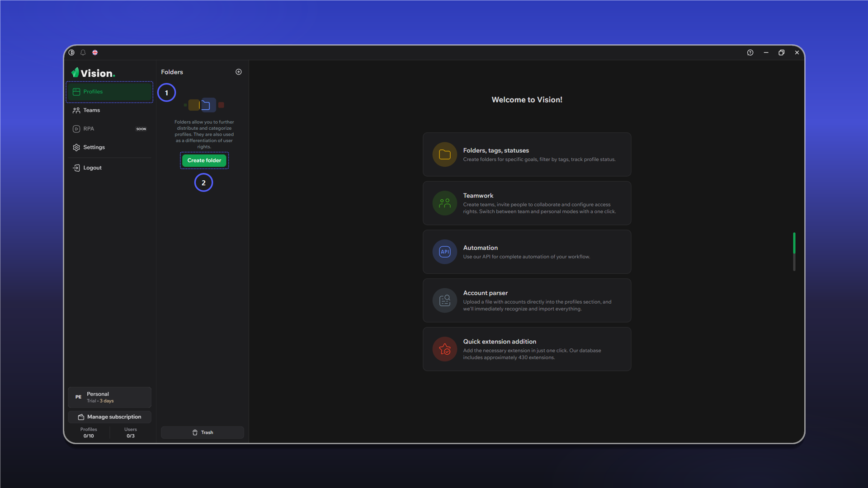Screen dimensions: 868x488
Task: Click the Users 0/3 counter
Action: coord(131,433)
